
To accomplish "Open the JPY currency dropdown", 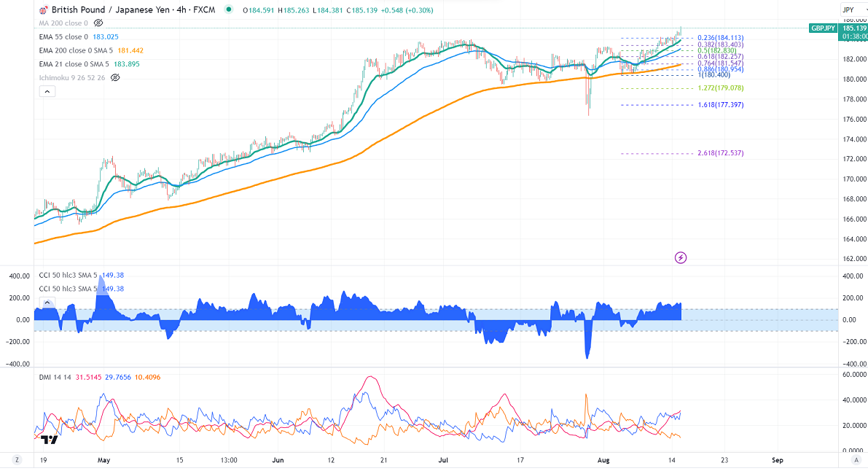I will click(854, 10).
